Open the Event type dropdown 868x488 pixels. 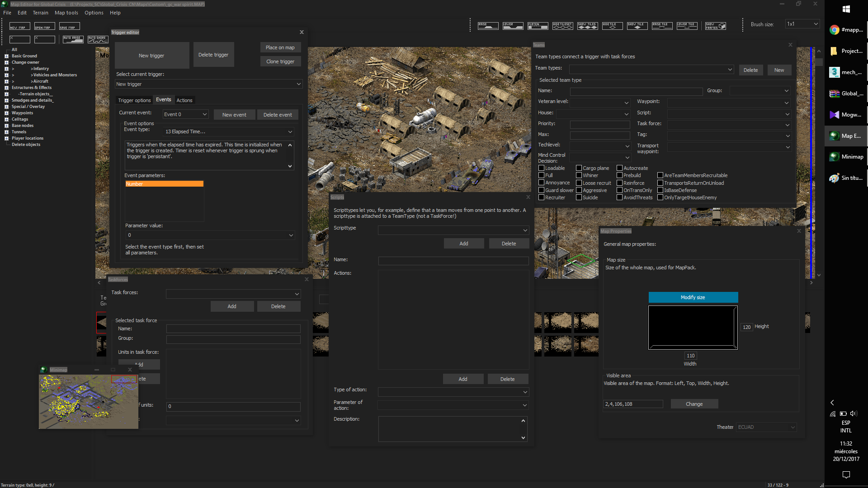(228, 132)
